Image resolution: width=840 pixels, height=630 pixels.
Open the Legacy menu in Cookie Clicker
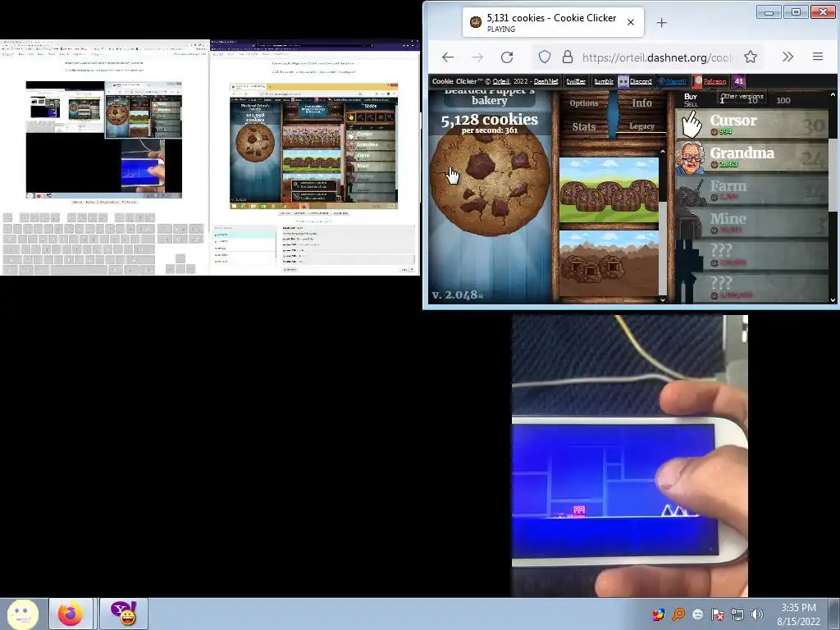pos(641,126)
